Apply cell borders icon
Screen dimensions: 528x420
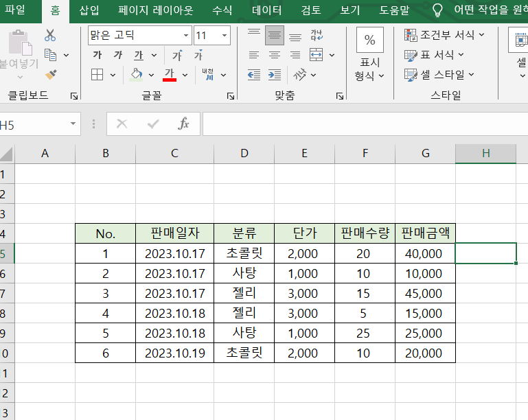pos(97,74)
